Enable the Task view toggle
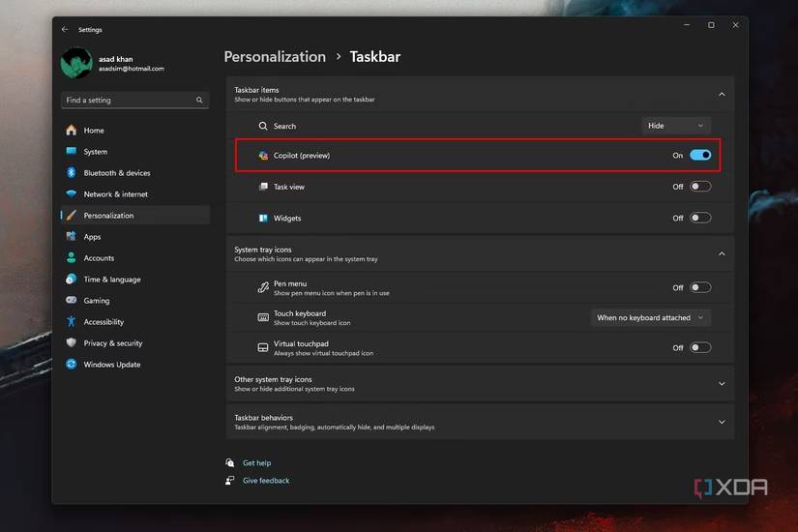798x532 pixels. [700, 187]
